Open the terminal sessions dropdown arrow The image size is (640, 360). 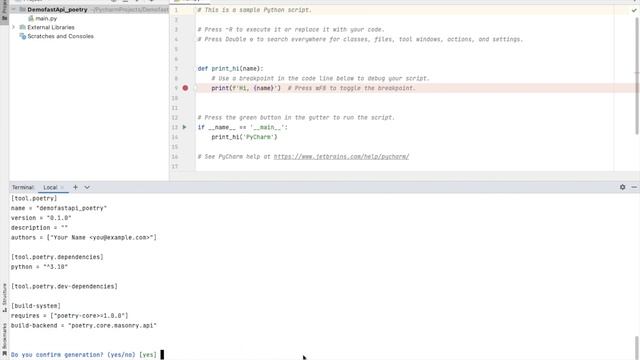point(87,187)
